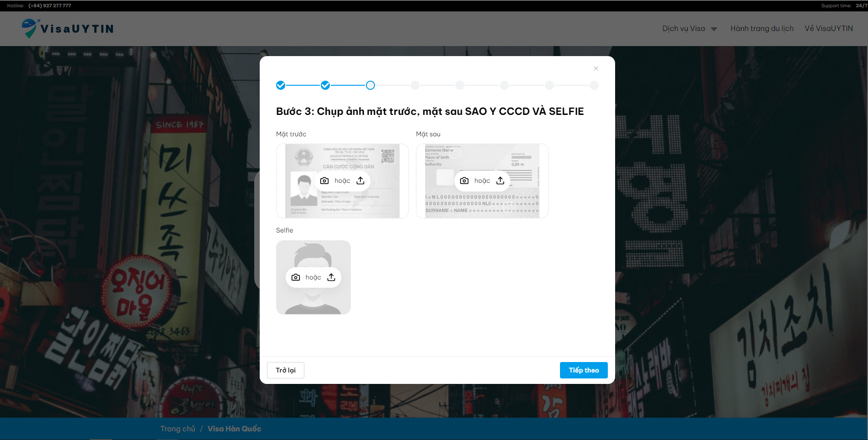Open Hành trang du lịch menu item
The image size is (868, 440).
[x=762, y=28]
